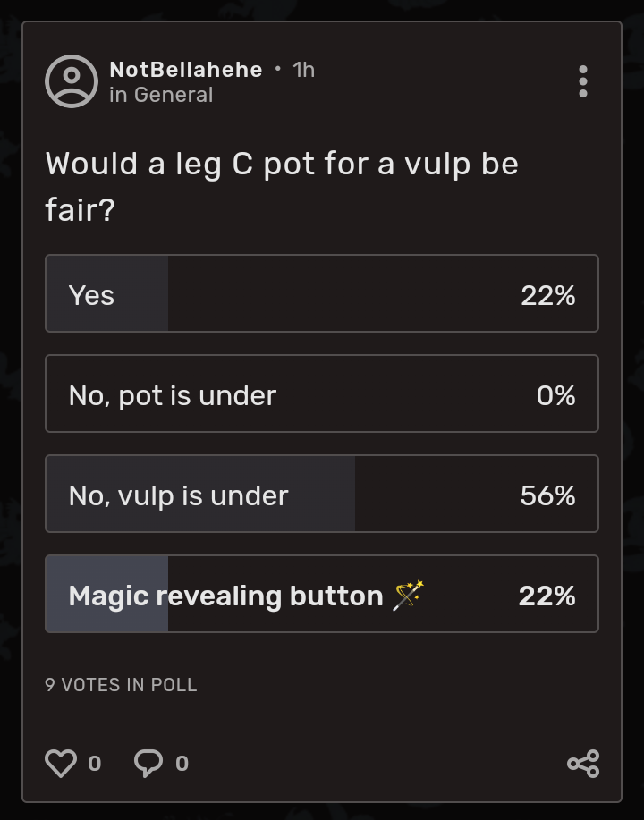
Task: Click the comment count beside the bubble icon
Action: [182, 765]
